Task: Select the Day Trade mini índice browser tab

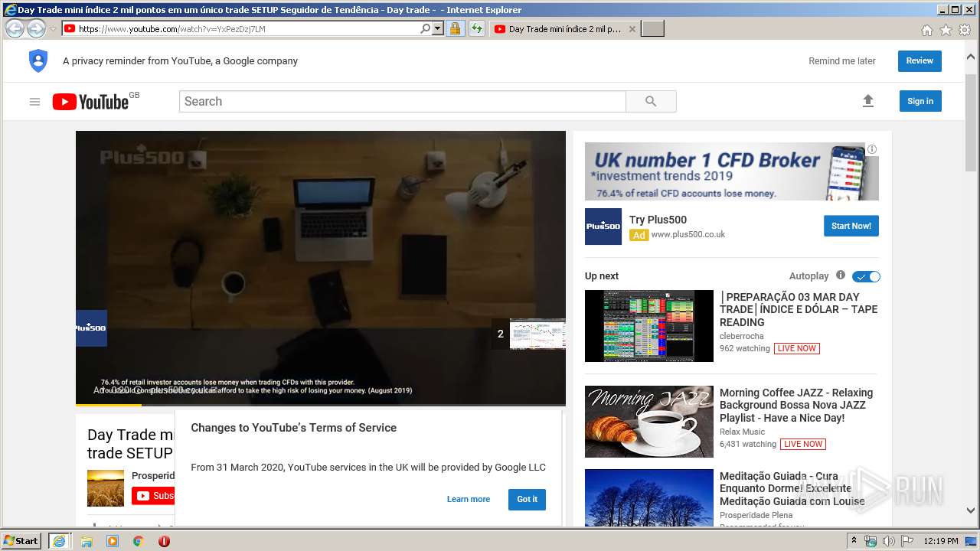Action: point(564,29)
